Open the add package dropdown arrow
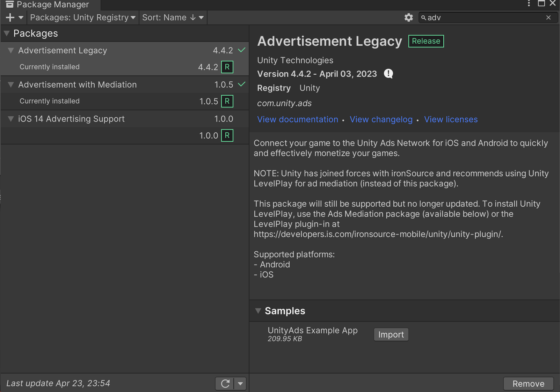This screenshot has width=560, height=392. tap(21, 17)
